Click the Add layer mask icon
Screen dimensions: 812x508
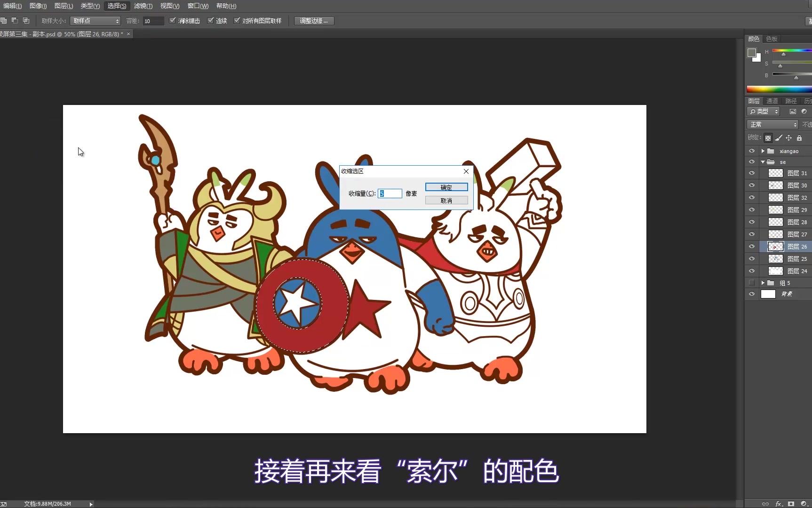[791, 504]
